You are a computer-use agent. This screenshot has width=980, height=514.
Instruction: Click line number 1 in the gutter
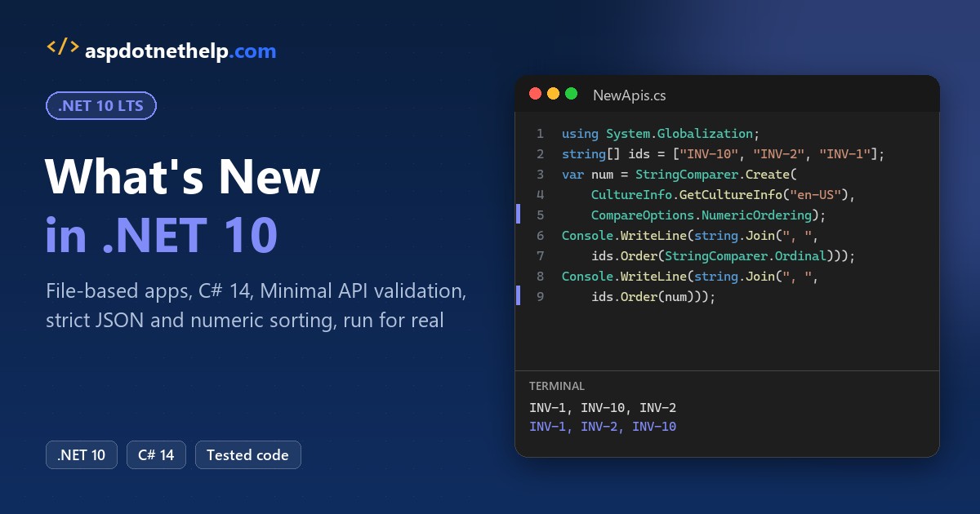pyautogui.click(x=540, y=134)
